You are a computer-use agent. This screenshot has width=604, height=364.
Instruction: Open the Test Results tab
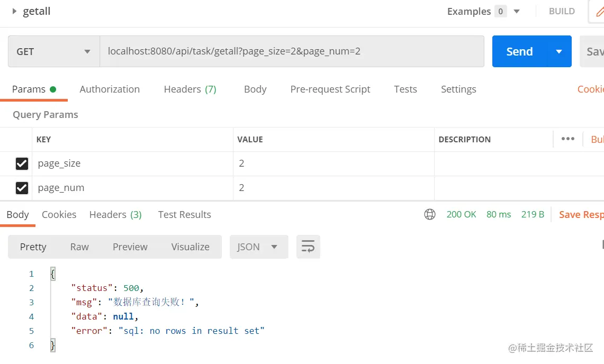(x=184, y=214)
